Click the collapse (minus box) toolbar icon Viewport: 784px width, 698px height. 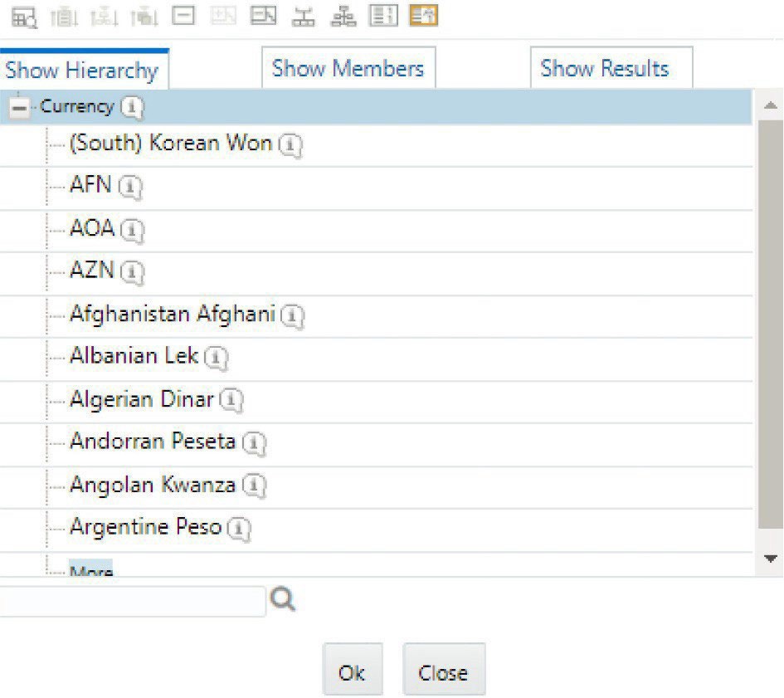click(x=183, y=16)
